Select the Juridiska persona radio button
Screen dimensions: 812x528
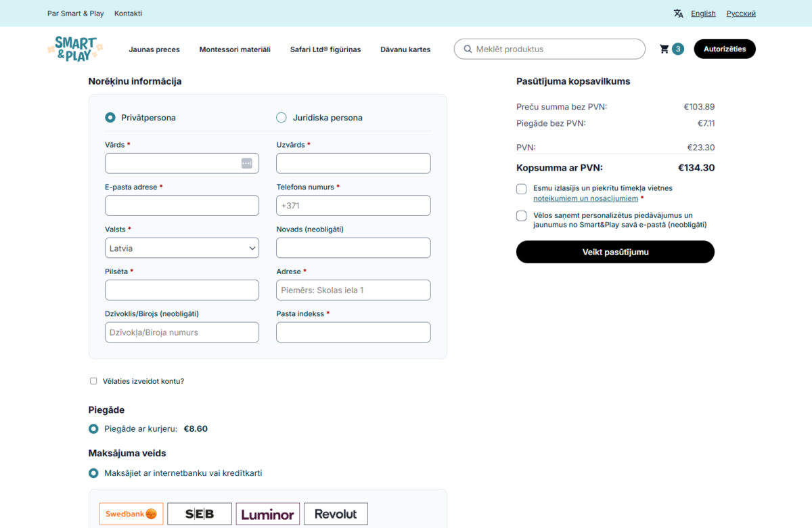tap(281, 117)
